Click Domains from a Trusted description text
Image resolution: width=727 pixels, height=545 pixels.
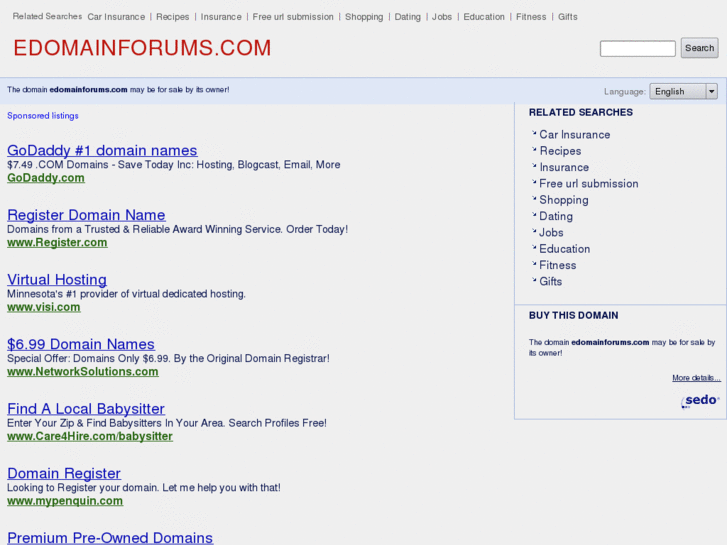coord(177,229)
